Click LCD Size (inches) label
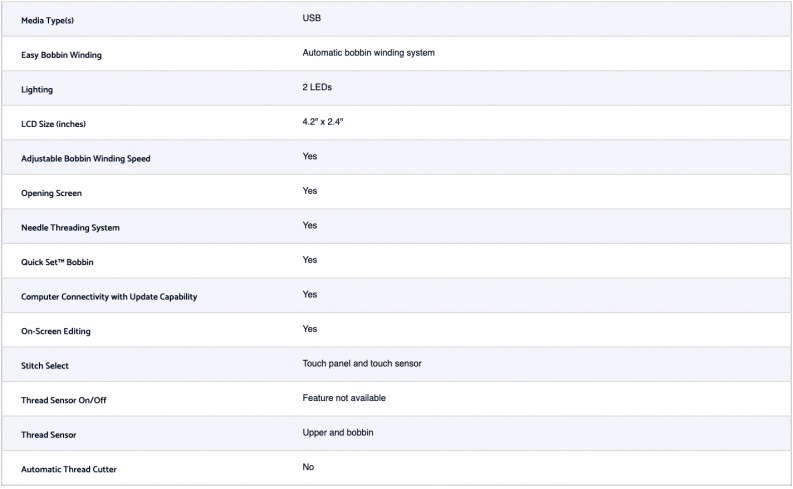 pos(53,124)
